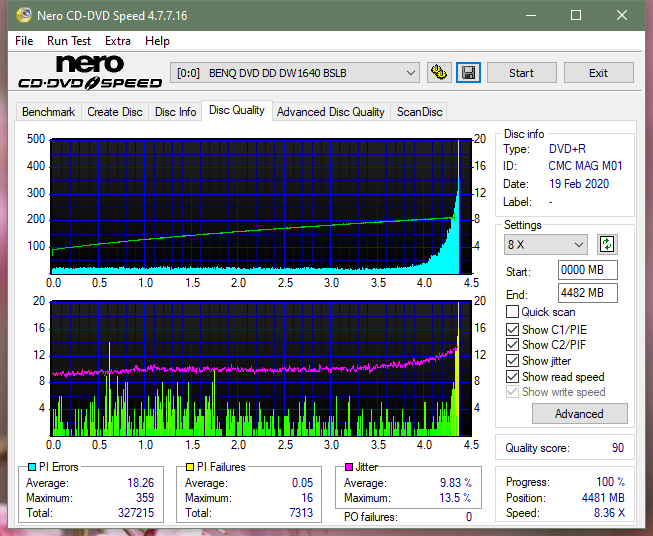Switch to Advanced Disc Quality tab
Viewport: 653px width, 536px height.
tap(331, 112)
